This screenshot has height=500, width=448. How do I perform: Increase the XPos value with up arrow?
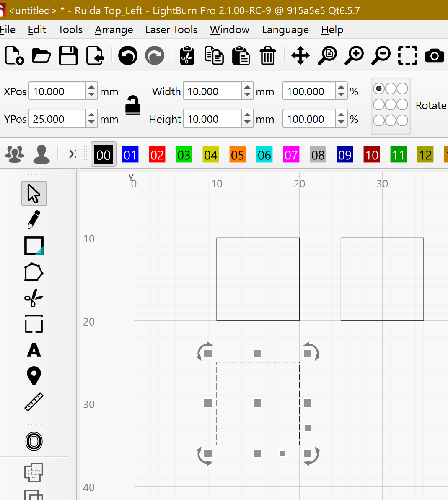91,87
